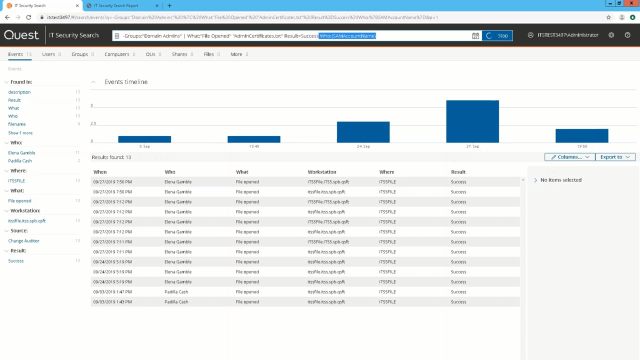
Task: Filter by Padilla Cash in Who facet
Action: pos(20,161)
